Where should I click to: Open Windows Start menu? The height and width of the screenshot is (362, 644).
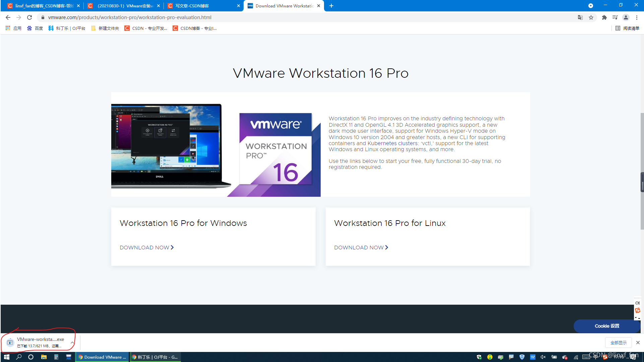point(6,357)
